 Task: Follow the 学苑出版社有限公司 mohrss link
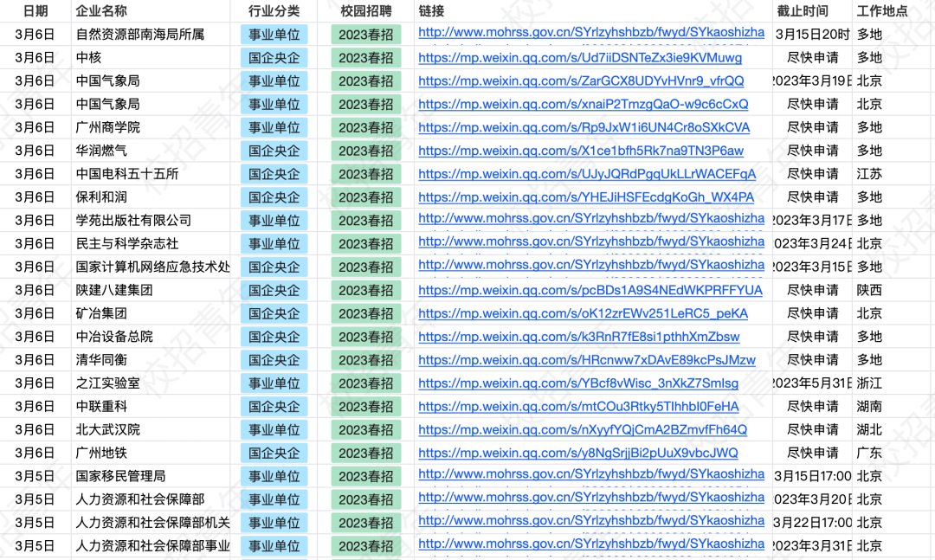point(591,218)
